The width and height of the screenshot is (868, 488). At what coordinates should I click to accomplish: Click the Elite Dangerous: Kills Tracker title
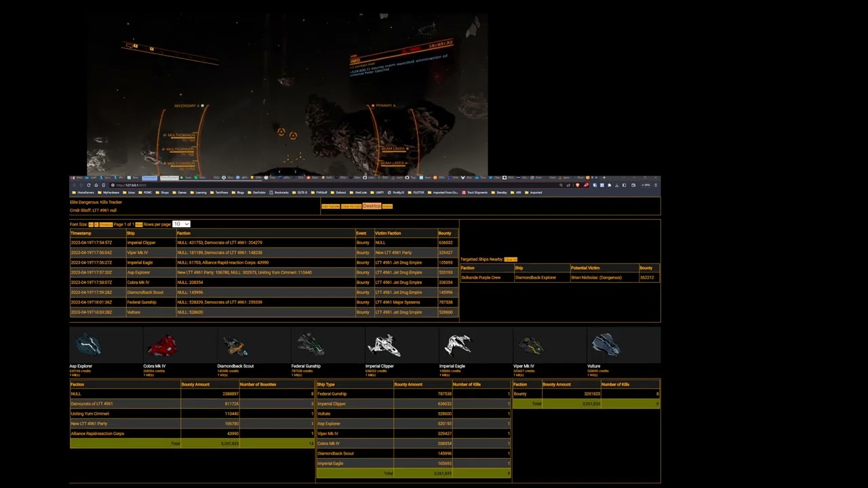[x=96, y=202]
